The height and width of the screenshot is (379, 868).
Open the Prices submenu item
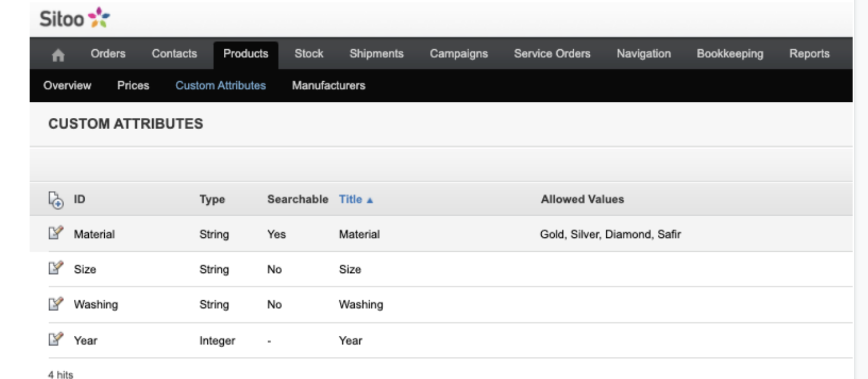[x=133, y=85]
